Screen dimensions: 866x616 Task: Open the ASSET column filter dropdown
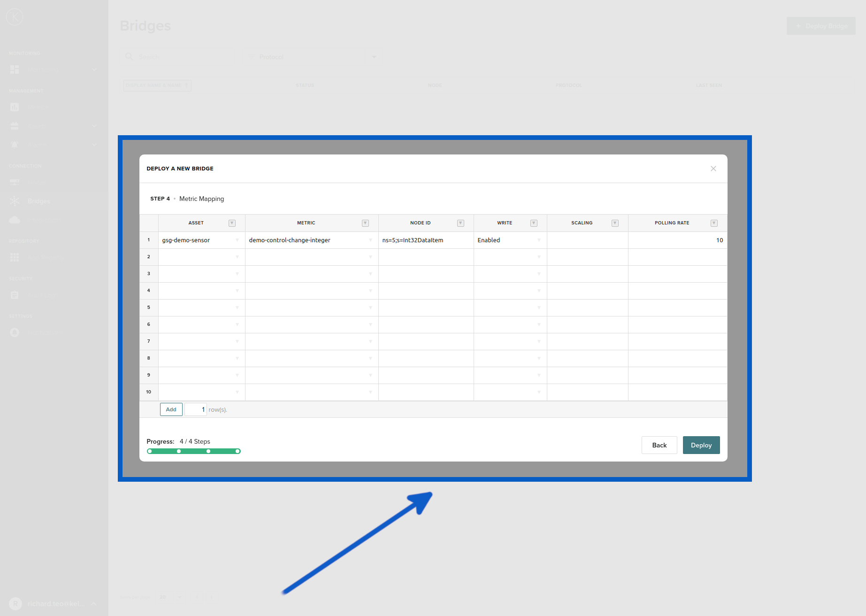[232, 223]
